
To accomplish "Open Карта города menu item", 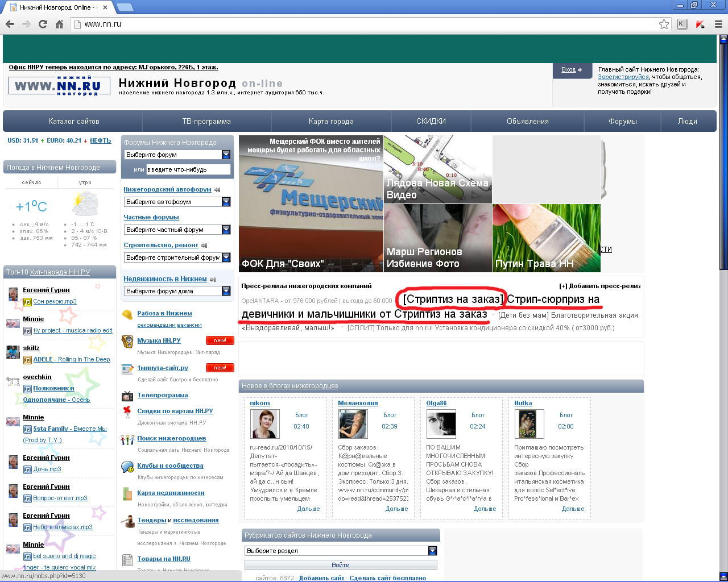I will 331,122.
